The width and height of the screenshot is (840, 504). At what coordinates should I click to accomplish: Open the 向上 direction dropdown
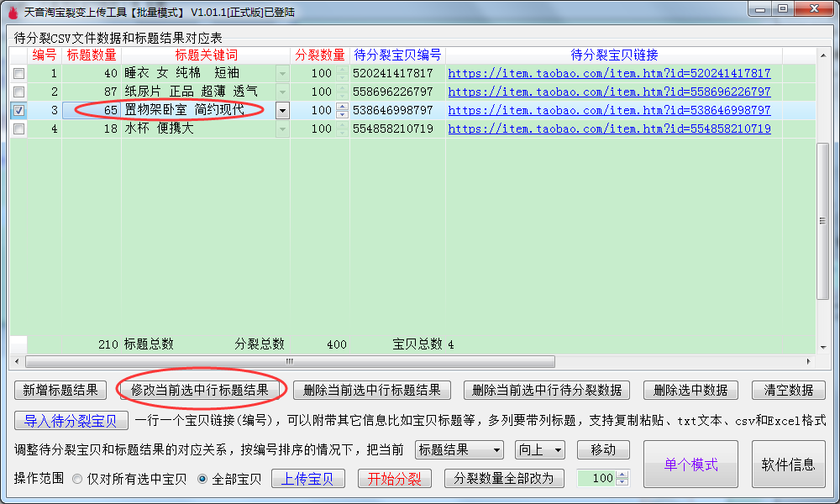pyautogui.click(x=539, y=450)
